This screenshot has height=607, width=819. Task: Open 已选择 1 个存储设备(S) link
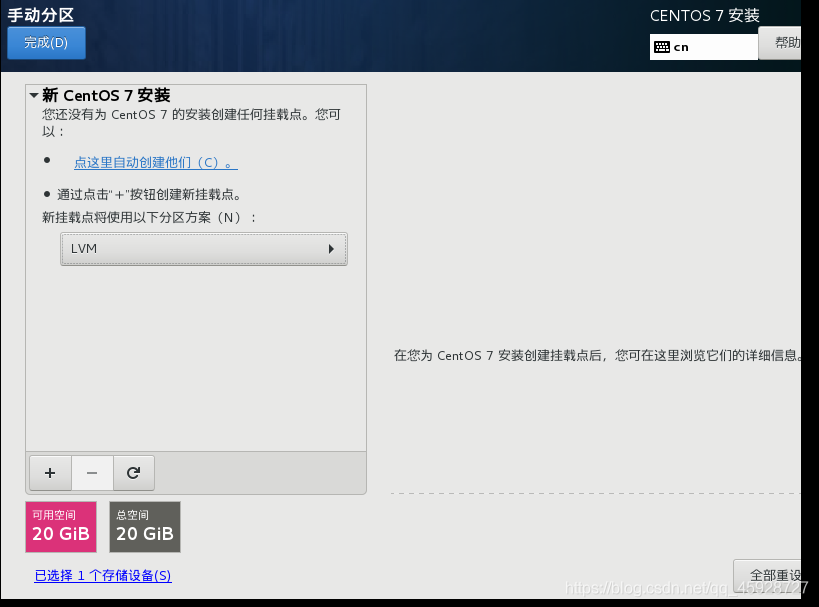tap(103, 576)
